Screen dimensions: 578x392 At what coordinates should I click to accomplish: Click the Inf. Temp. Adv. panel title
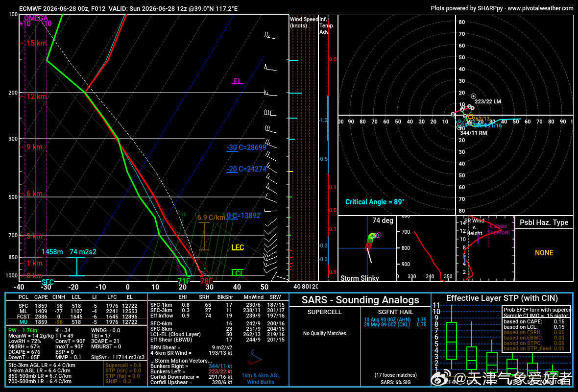(327, 25)
